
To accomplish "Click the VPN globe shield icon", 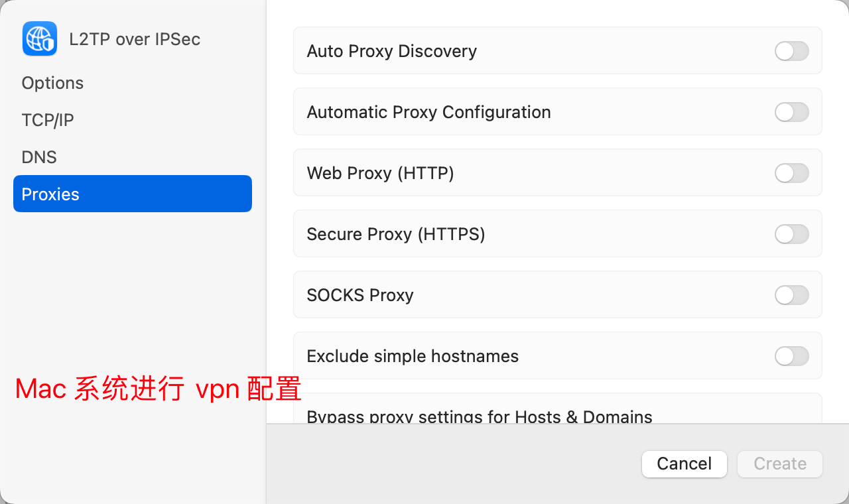I will pyautogui.click(x=40, y=38).
